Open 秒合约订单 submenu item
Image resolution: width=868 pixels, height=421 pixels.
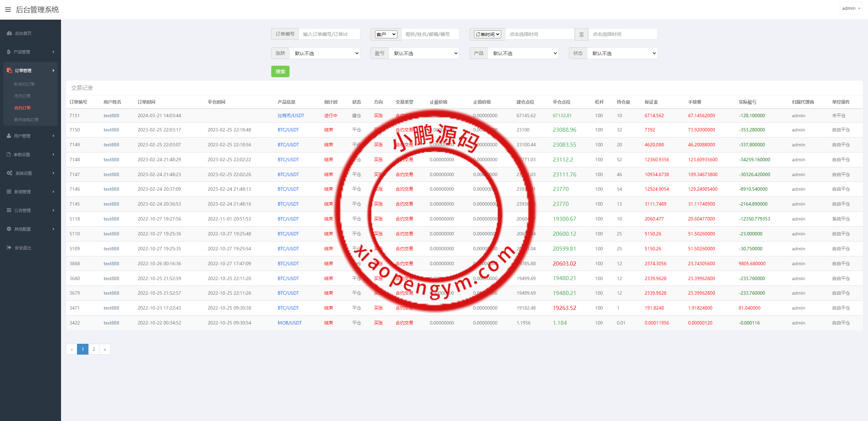24,84
